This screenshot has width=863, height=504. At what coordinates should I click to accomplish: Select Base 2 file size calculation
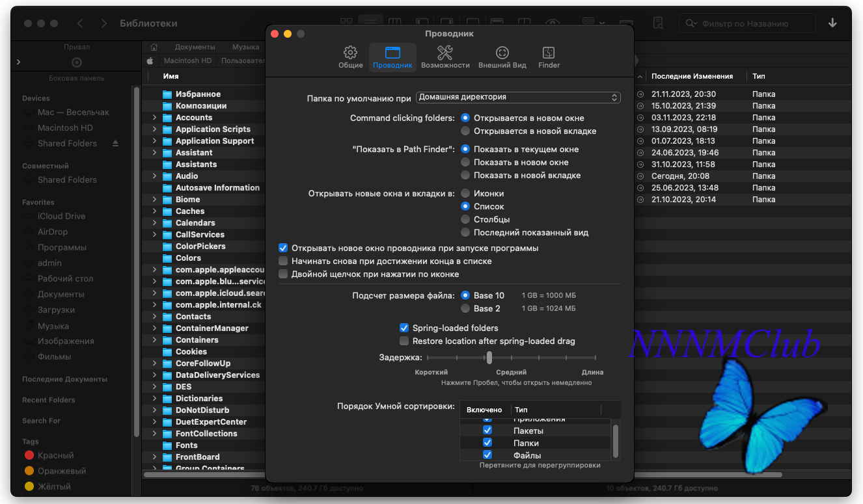(465, 308)
